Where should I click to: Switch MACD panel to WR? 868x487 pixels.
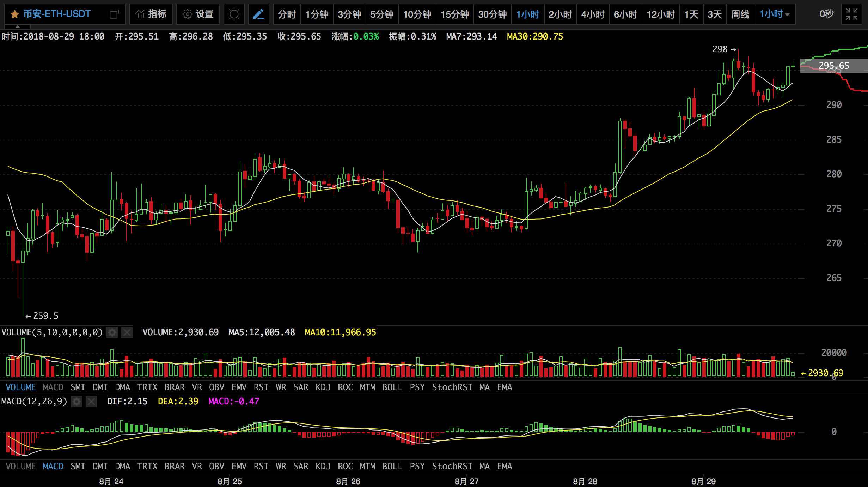(x=281, y=466)
